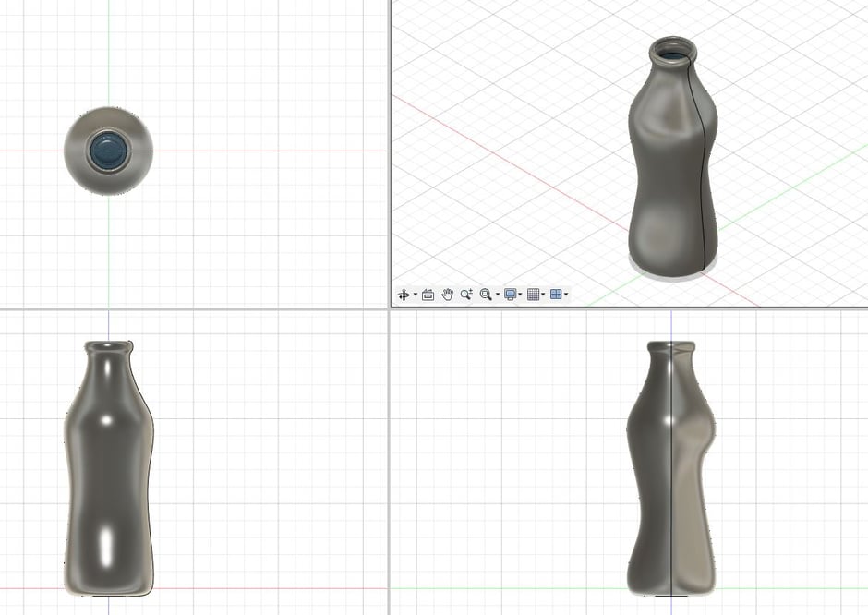Viewport: 868px width, 615px height.
Task: Select the Orbit tool
Action: pyautogui.click(x=404, y=294)
